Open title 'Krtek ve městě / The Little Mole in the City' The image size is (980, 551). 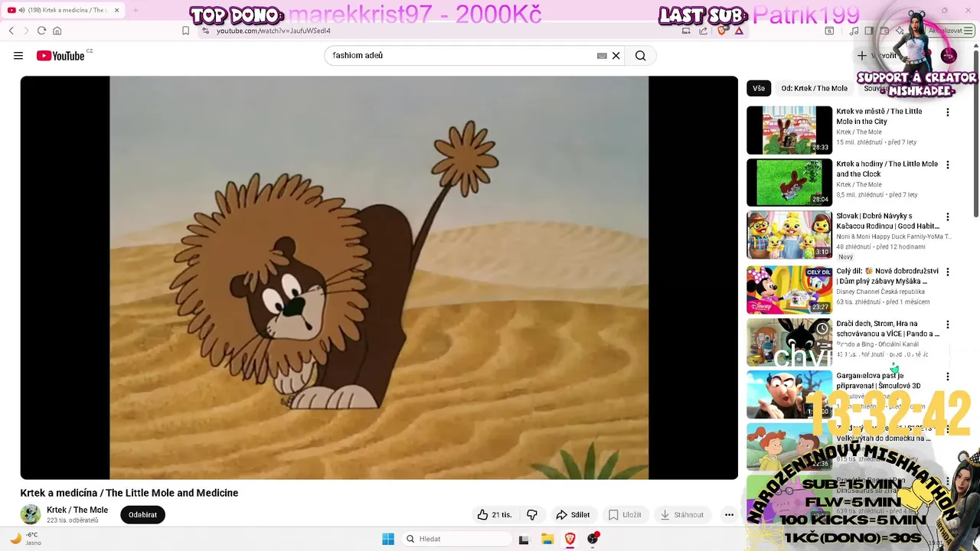[879, 116]
